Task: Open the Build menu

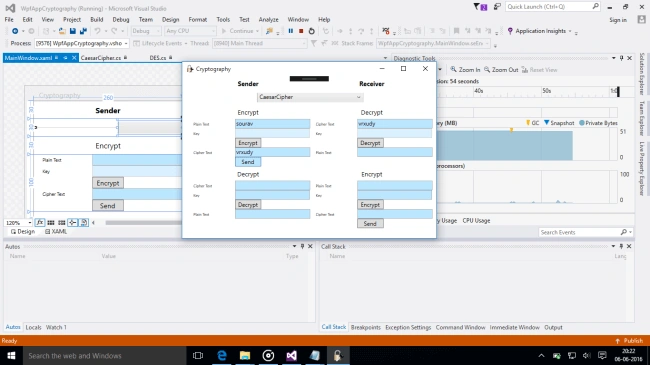Action: click(x=97, y=19)
